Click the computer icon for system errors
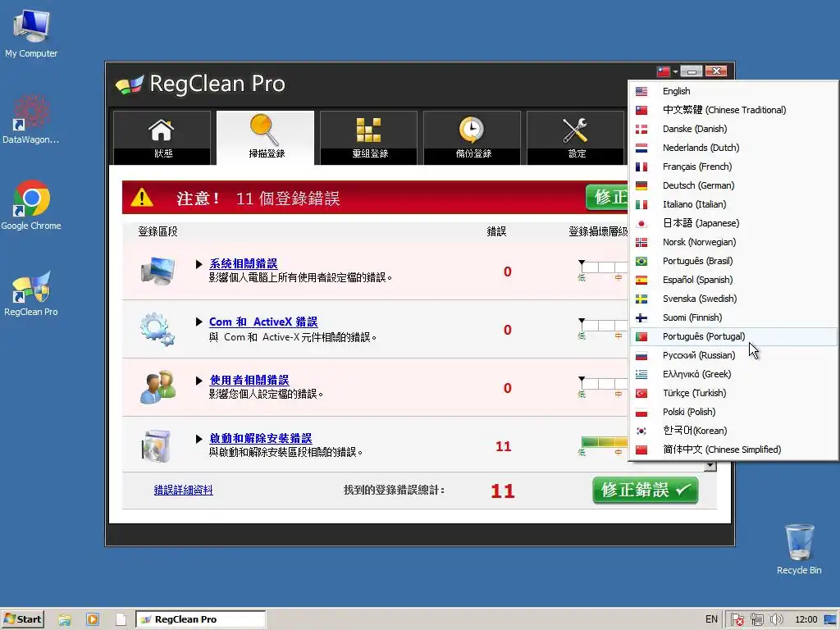Image resolution: width=840 pixels, height=630 pixels. pyautogui.click(x=157, y=271)
